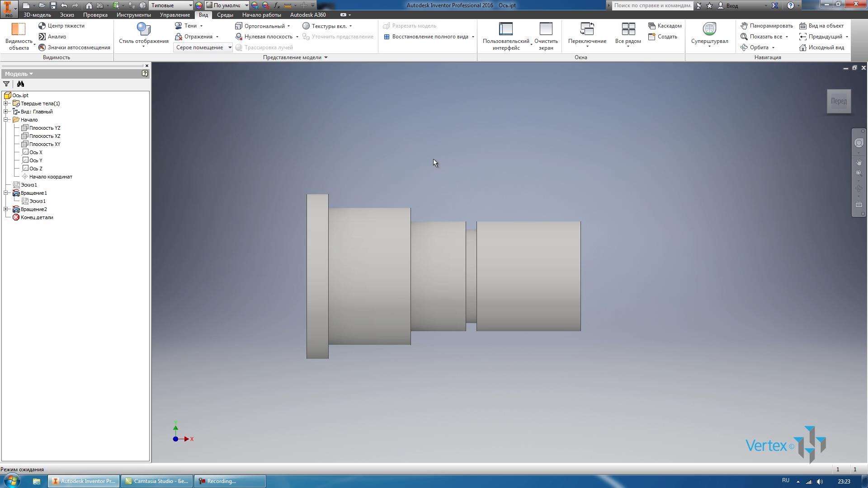Image resolution: width=868 pixels, height=488 pixels.
Task: Expand the Твердые тела(1) node
Action: point(6,103)
